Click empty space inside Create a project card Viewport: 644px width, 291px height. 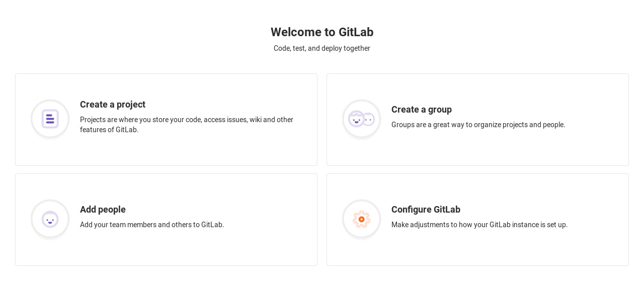tap(201, 151)
